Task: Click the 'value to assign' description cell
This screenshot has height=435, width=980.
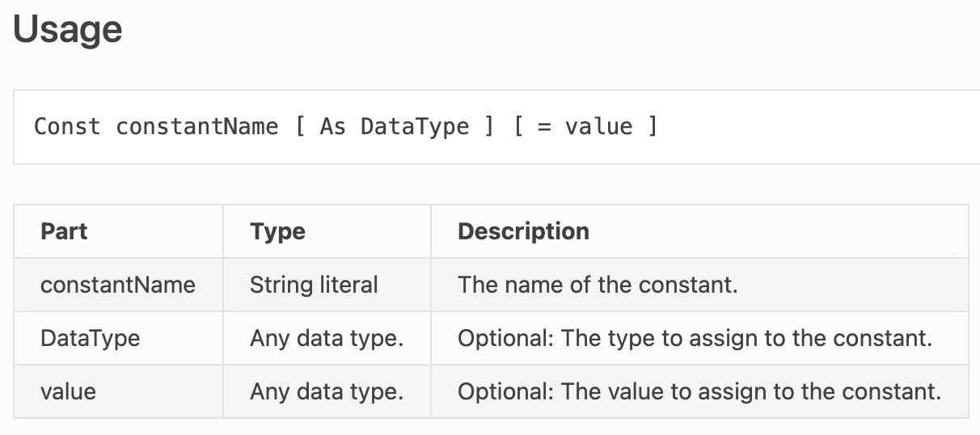Action: pos(699,391)
